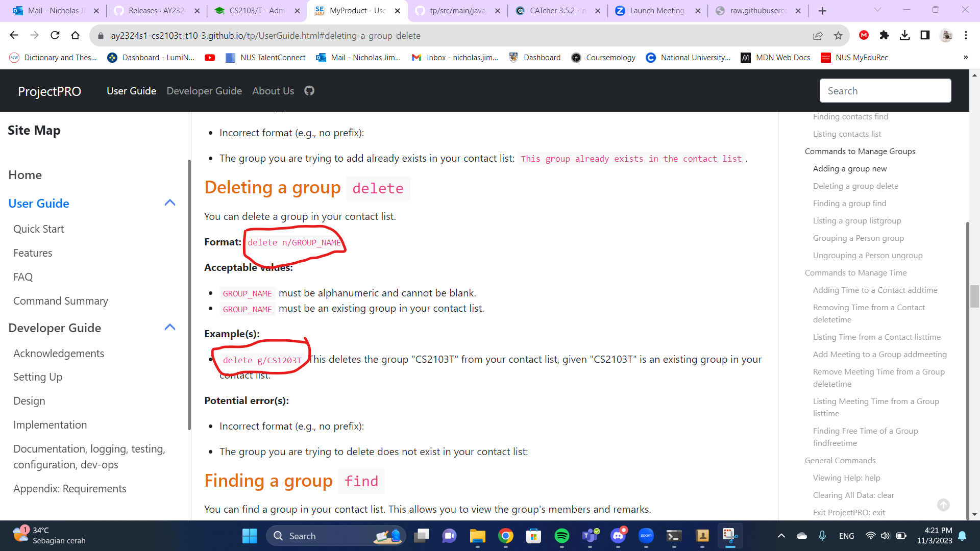This screenshot has width=980, height=551.
Task: Open a new browser tab
Action: (x=822, y=11)
